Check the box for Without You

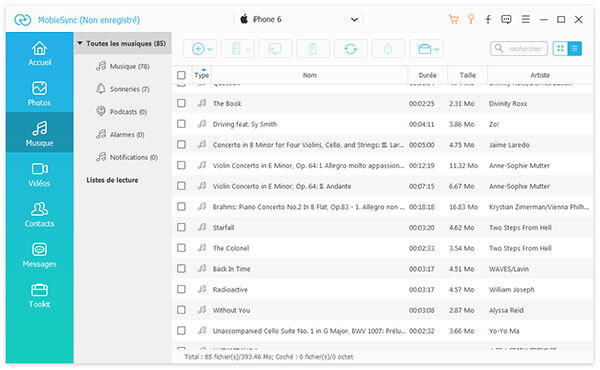pos(181,310)
